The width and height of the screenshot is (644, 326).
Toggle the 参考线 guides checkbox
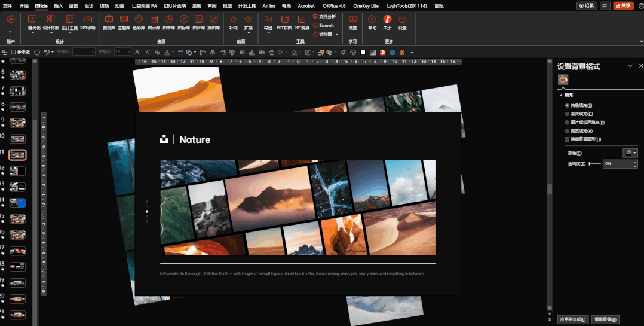pos(13,52)
